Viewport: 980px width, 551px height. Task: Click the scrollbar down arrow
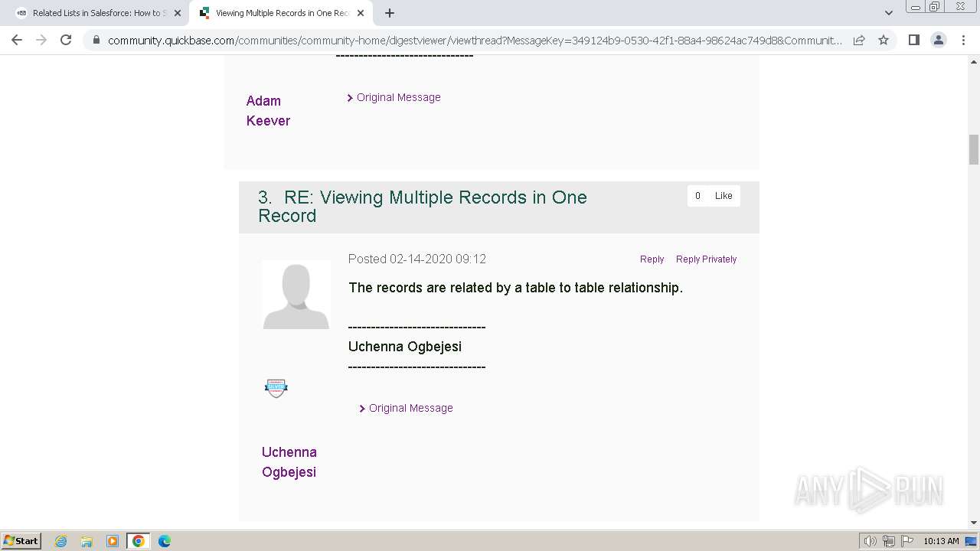[x=974, y=523]
